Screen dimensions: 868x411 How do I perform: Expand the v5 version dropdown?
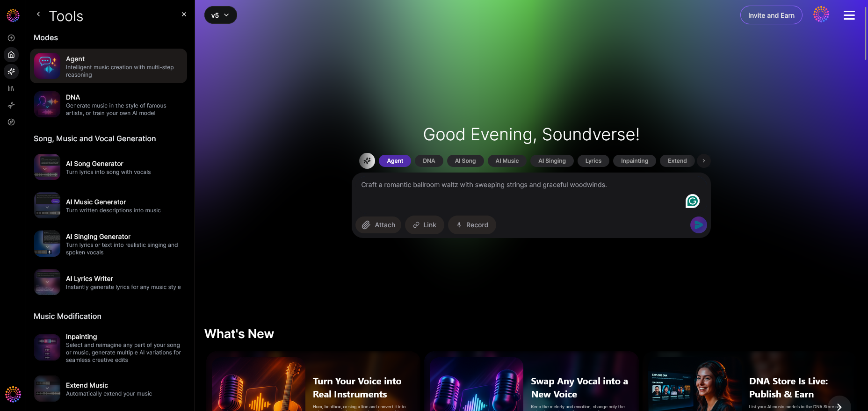pos(221,15)
